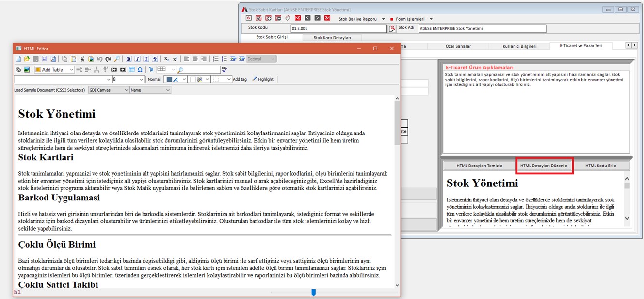This screenshot has width=644, height=299.
Task: Toggle underline formatting
Action: [x=146, y=59]
